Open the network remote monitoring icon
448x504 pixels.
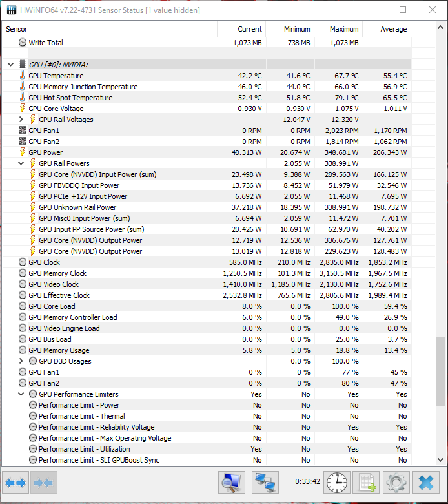265,483
